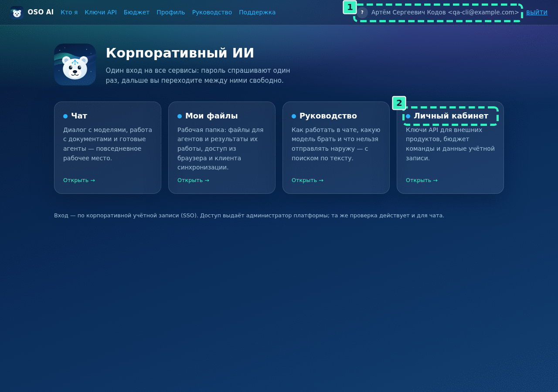The width and height of the screenshot is (558, 392).
Task: Open Поддержка in the top navigation
Action: 257,12
